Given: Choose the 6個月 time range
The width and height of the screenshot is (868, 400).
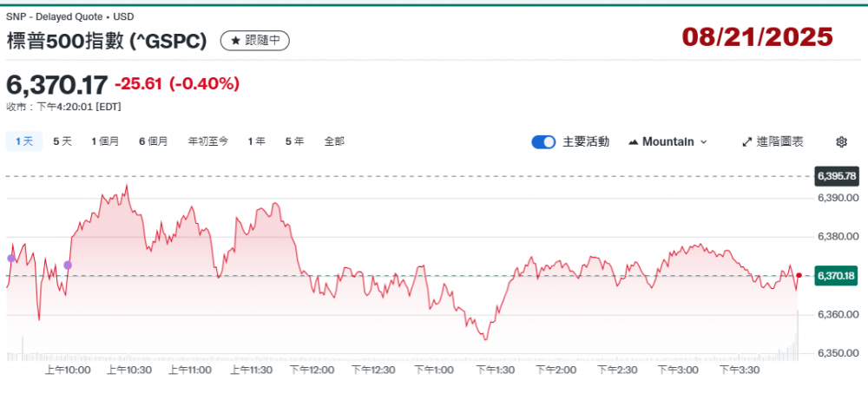Looking at the screenshot, I should click(x=153, y=141).
